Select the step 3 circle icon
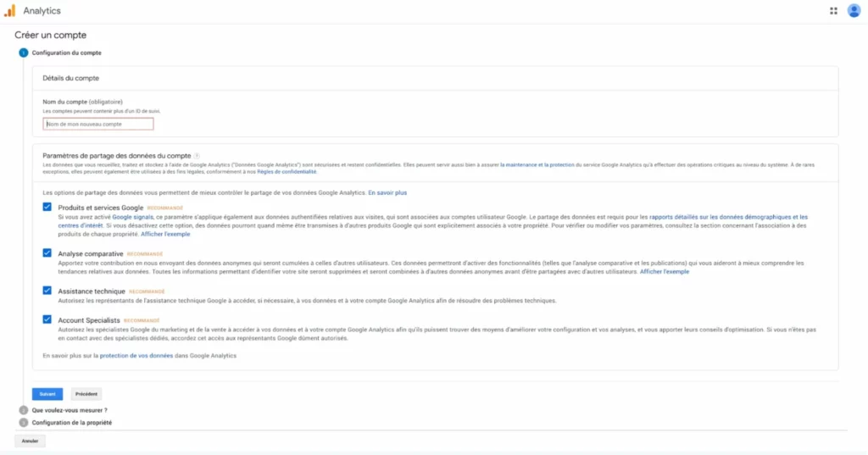Screen dimensions: 868x455 [23, 422]
